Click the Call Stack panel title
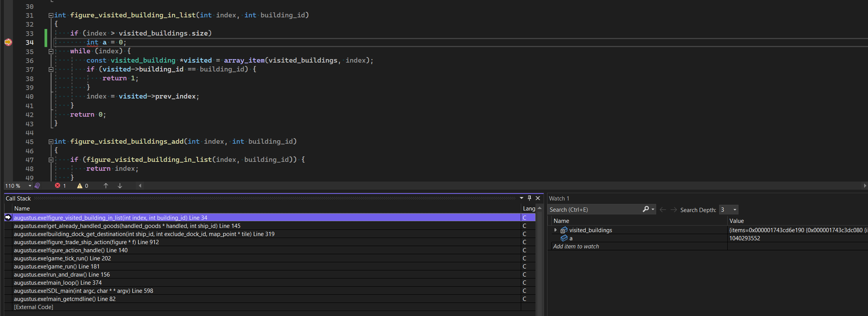 [x=18, y=199]
